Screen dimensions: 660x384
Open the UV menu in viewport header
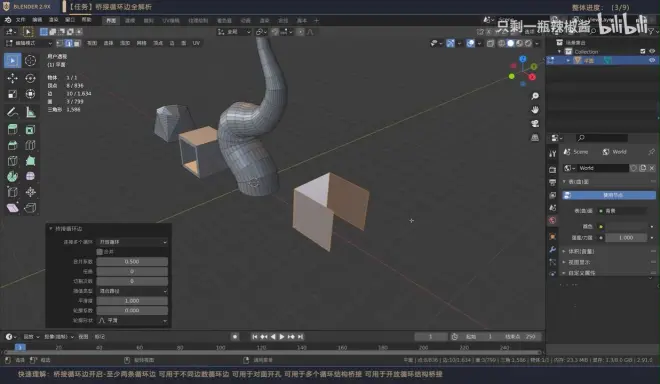tap(196, 43)
